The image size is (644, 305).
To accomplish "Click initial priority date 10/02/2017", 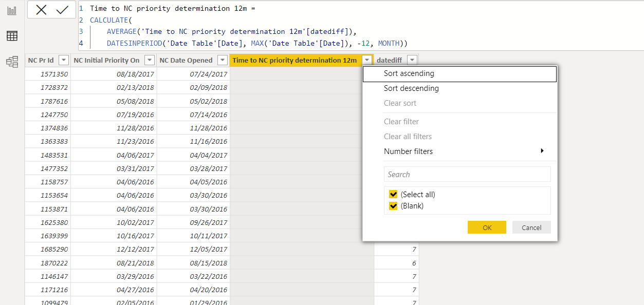I will [114, 222].
